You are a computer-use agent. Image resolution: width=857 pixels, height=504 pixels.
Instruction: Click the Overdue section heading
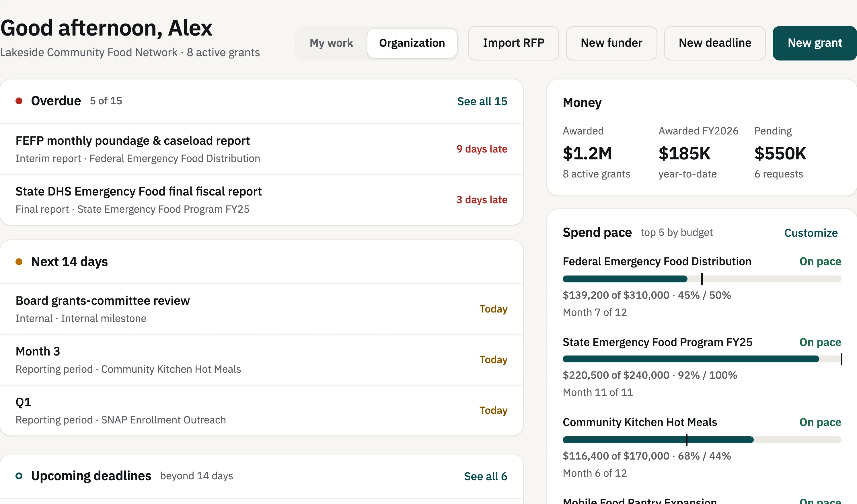(56, 101)
